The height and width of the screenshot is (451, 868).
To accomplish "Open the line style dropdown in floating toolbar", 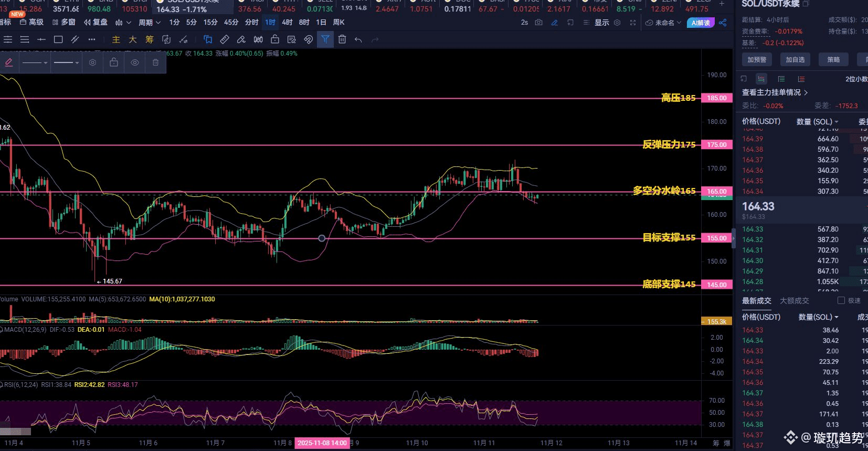I will click(35, 62).
